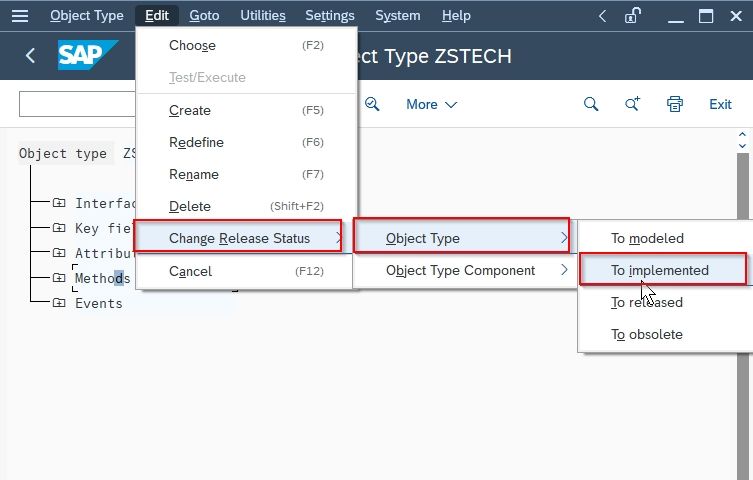Viewport: 753px width, 480px height.
Task: Open the More dropdown
Action: tap(431, 104)
